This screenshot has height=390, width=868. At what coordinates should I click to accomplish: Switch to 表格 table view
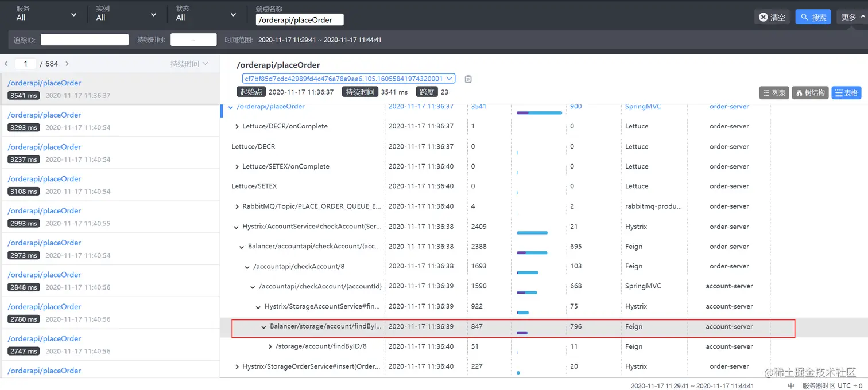click(846, 93)
